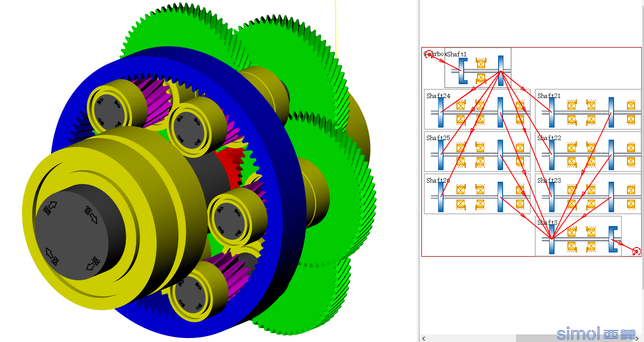Image resolution: width=644 pixels, height=342 pixels.
Task: Select first lower bearing on Shaft26
Action: tap(461, 204)
